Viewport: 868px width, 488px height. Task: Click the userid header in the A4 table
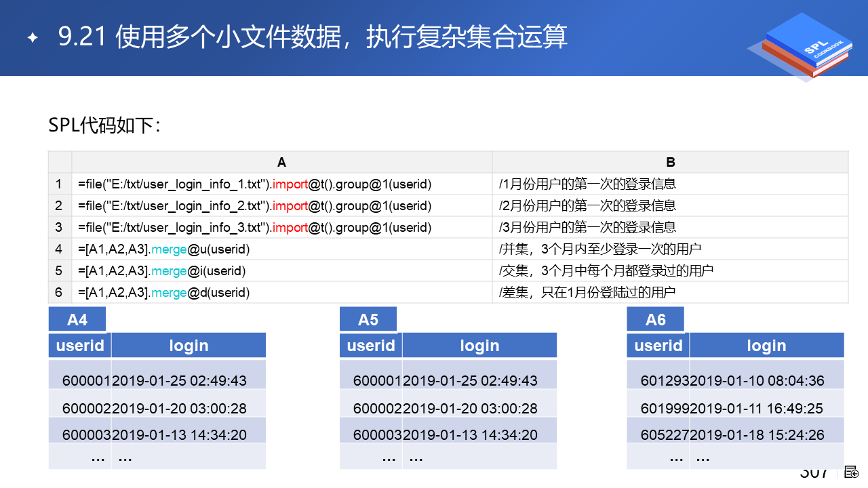[80, 346]
